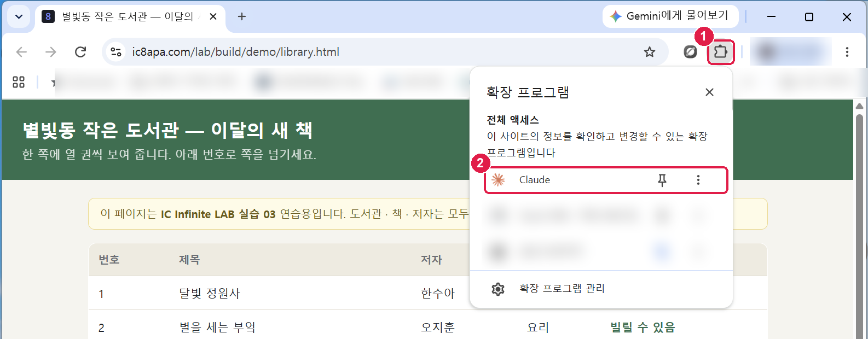
Task: Go forward to next page
Action: click(x=51, y=52)
